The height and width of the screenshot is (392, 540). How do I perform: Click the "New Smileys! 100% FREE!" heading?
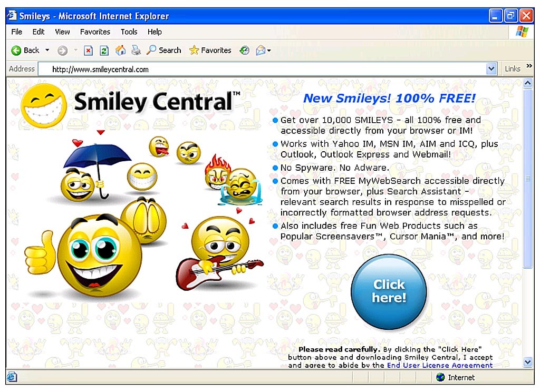tap(389, 99)
